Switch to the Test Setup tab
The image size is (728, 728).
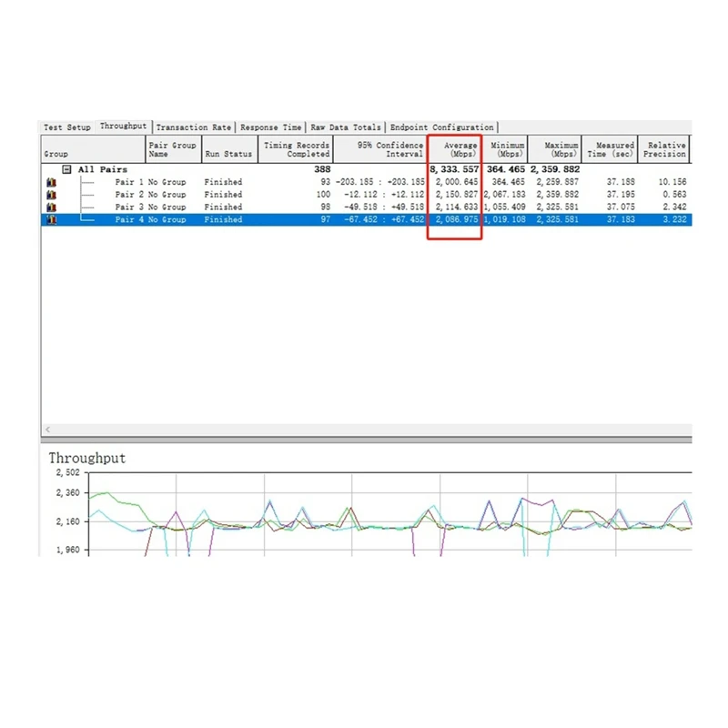[66, 127]
